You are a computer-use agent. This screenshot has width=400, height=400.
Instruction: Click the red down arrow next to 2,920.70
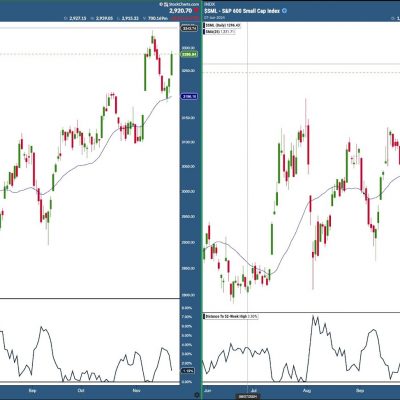click(x=196, y=11)
